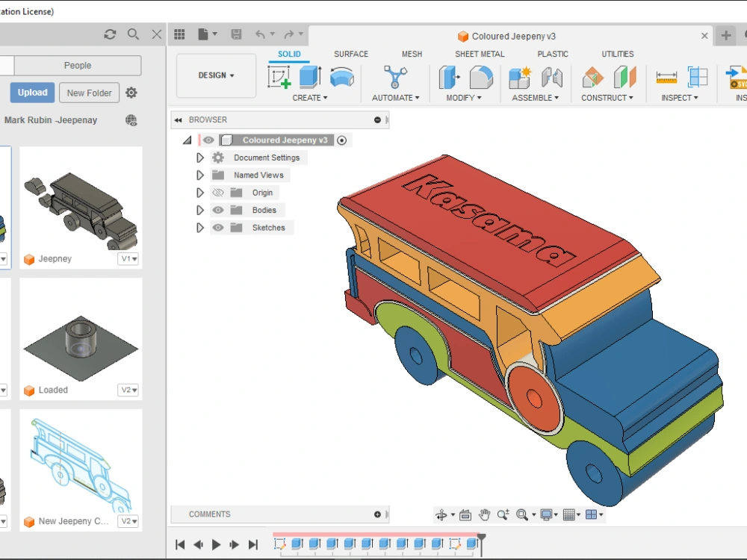Expand the Origin node

200,193
